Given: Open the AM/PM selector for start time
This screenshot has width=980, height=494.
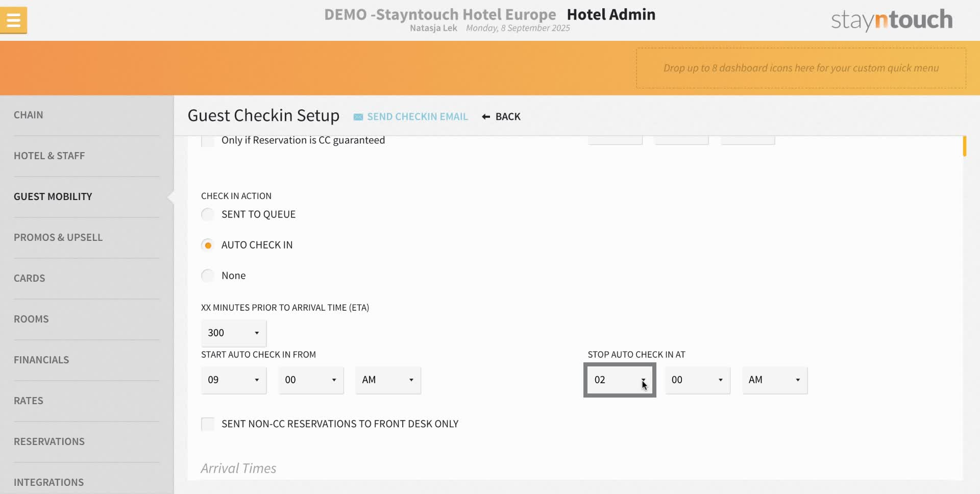Looking at the screenshot, I should (387, 380).
